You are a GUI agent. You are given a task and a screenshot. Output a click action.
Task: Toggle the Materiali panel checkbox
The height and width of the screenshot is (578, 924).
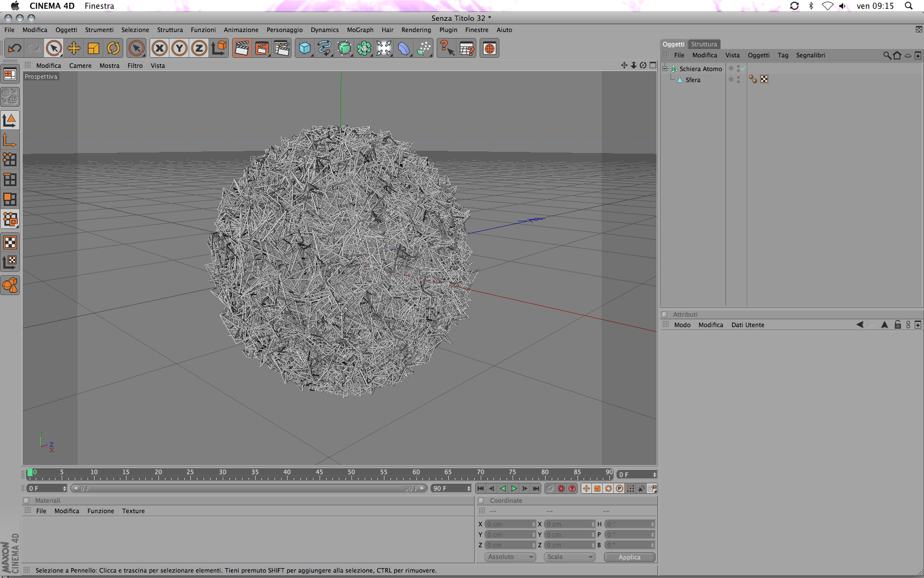click(x=26, y=500)
